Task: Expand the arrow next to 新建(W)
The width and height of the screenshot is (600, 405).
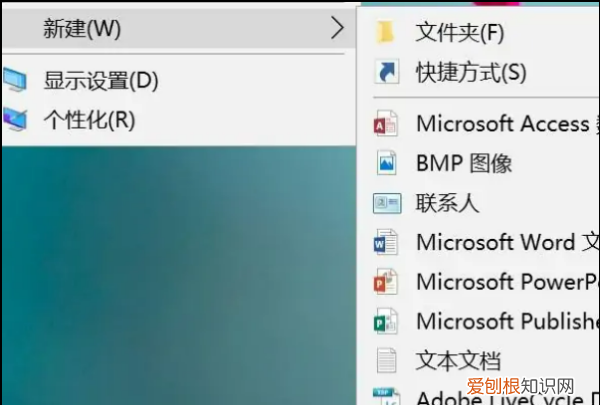Action: (337, 28)
